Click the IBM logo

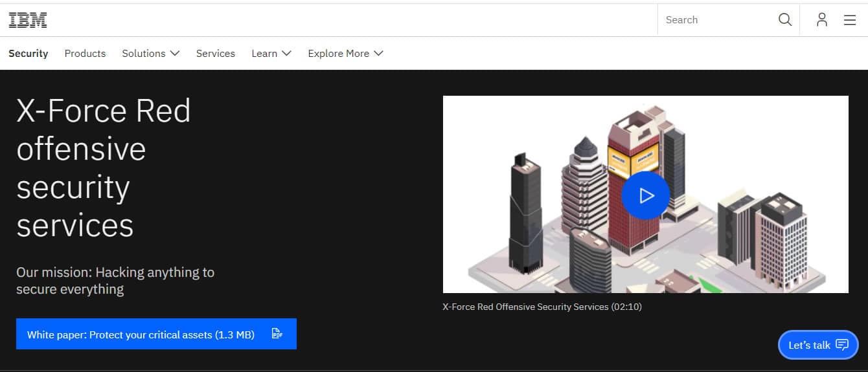pos(28,20)
